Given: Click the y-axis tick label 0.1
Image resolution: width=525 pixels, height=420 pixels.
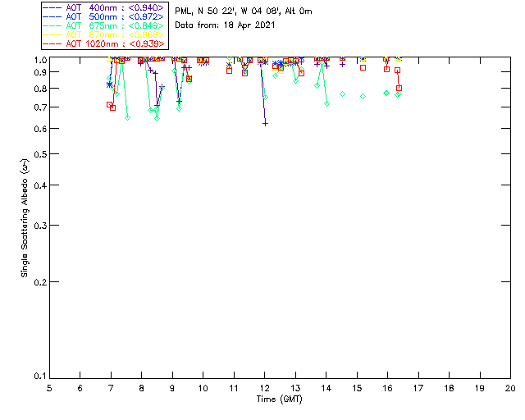Looking at the screenshot, I should [x=40, y=377].
